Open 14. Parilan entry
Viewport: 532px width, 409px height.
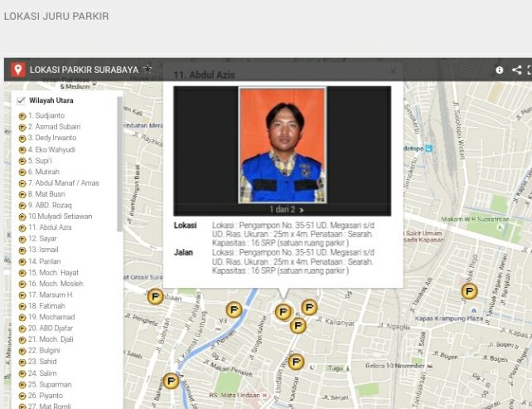[x=45, y=261]
